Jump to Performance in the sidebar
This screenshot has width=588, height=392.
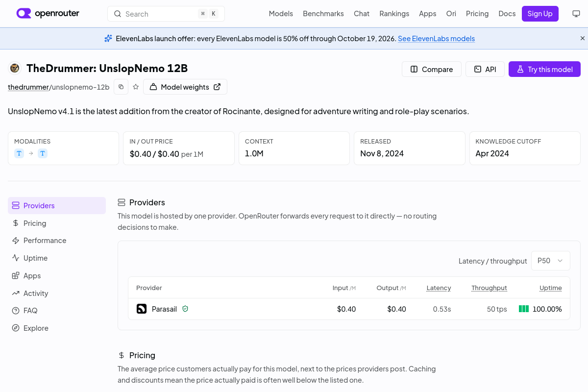[57, 241]
